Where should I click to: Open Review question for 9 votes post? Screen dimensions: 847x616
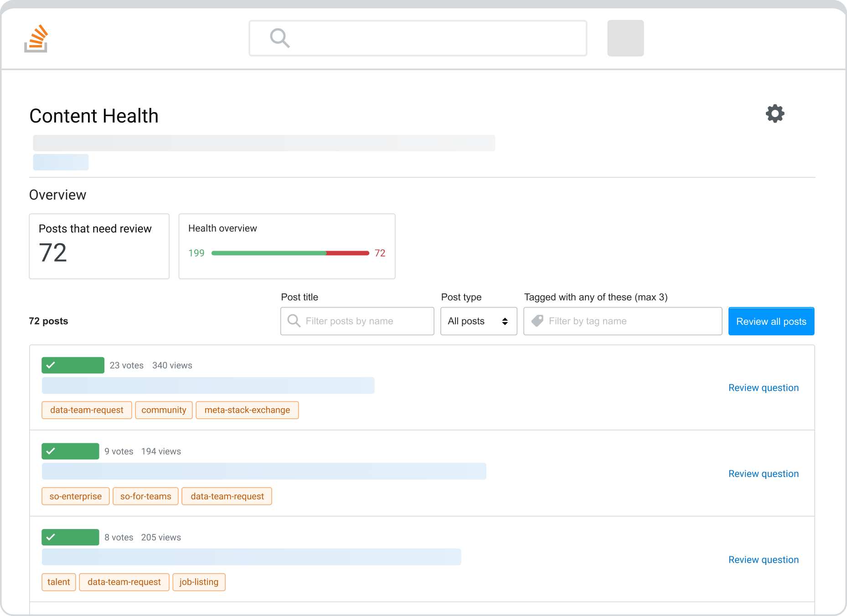point(764,474)
